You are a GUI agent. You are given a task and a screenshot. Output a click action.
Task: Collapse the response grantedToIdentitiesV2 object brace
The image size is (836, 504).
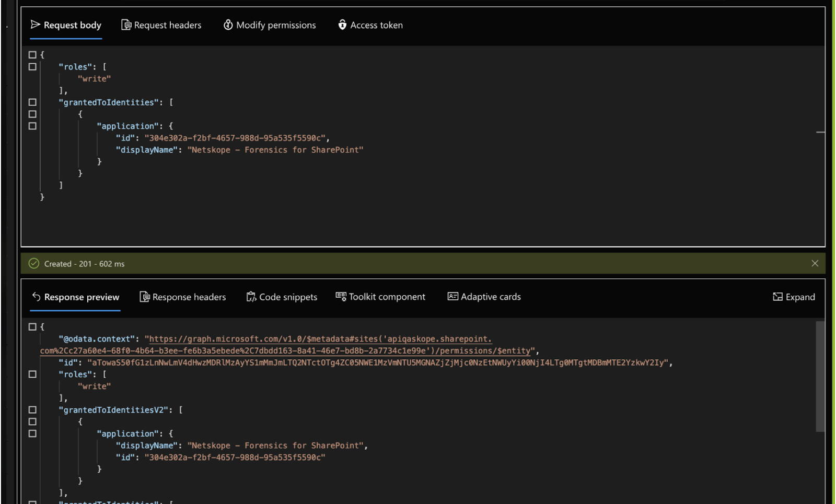click(x=32, y=422)
